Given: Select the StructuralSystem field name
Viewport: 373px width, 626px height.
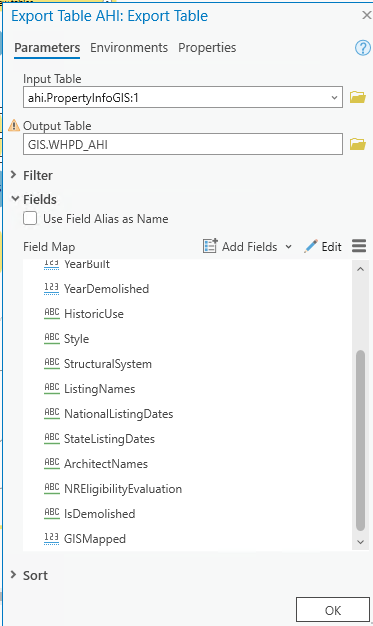Looking at the screenshot, I should (x=108, y=364).
